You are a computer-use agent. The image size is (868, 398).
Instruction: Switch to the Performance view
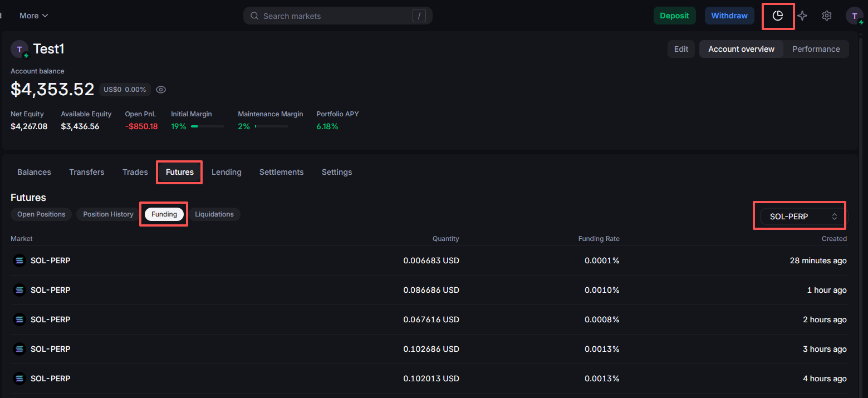(x=816, y=49)
